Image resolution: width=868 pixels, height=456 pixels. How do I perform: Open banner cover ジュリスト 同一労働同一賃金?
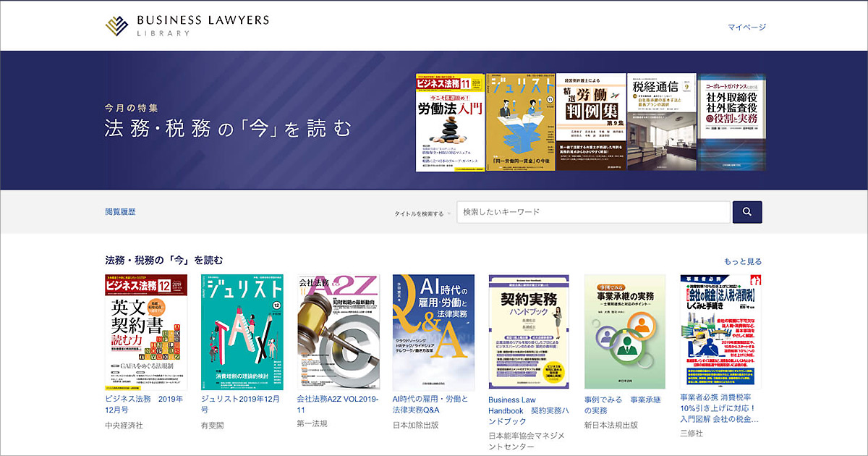pos(520,122)
